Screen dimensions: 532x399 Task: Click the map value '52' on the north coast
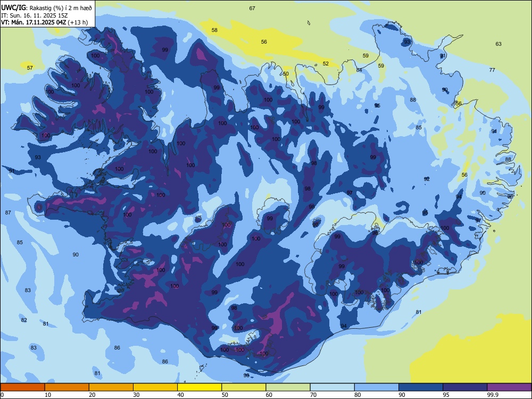tap(326, 63)
